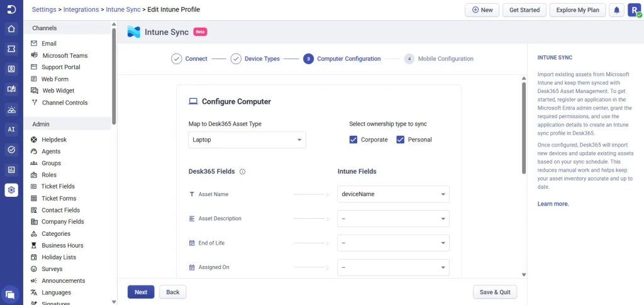Screen dimensions: 644x305
Task: Click the home icon in left rail
Action: [11, 29]
